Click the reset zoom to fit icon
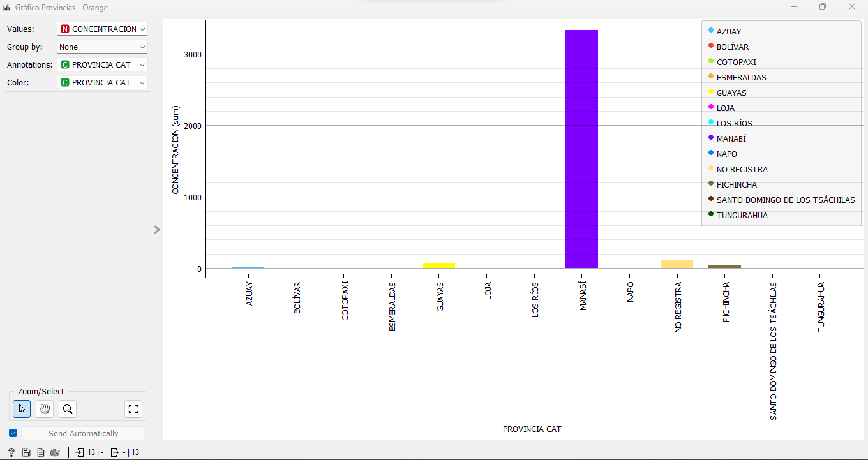Screen dimensions: 868x460 click(x=133, y=409)
